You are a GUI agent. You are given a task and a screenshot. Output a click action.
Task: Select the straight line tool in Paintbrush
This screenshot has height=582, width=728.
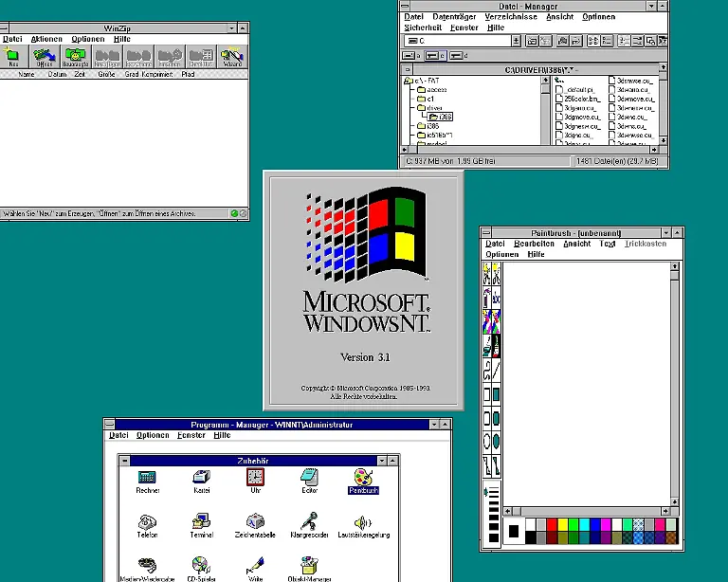tap(497, 371)
